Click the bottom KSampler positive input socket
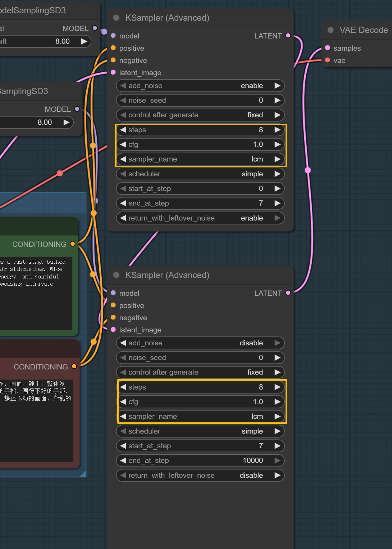Screen dimensions: 392x549 113,305
